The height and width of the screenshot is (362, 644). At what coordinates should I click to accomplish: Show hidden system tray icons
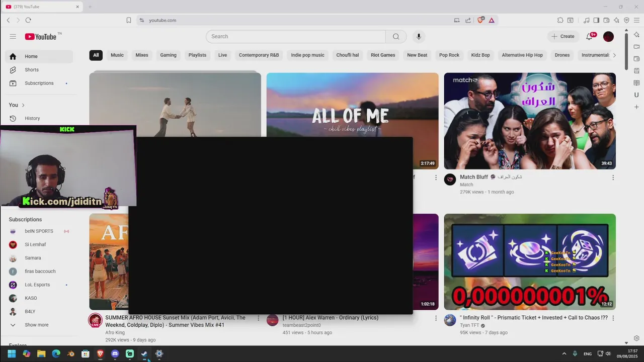564,354
